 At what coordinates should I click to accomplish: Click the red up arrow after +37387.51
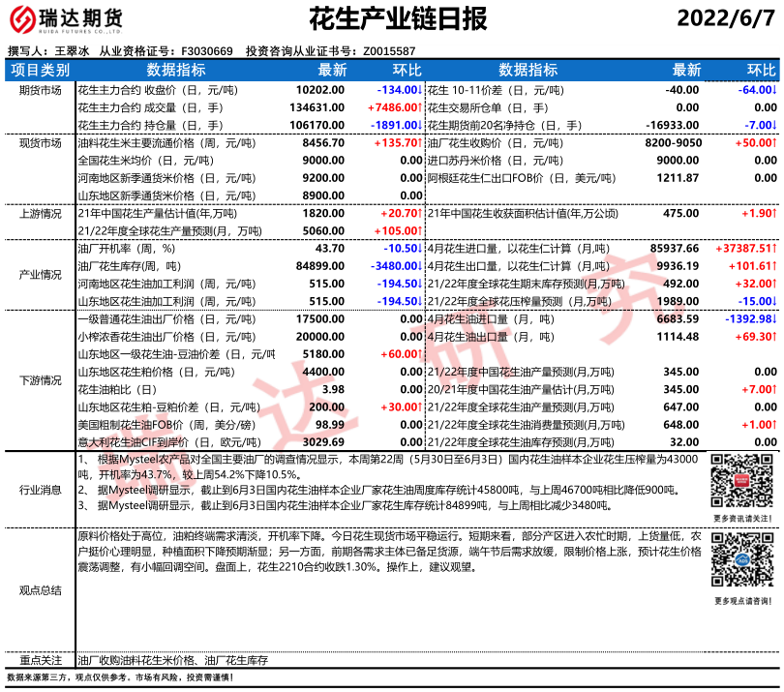click(x=775, y=248)
